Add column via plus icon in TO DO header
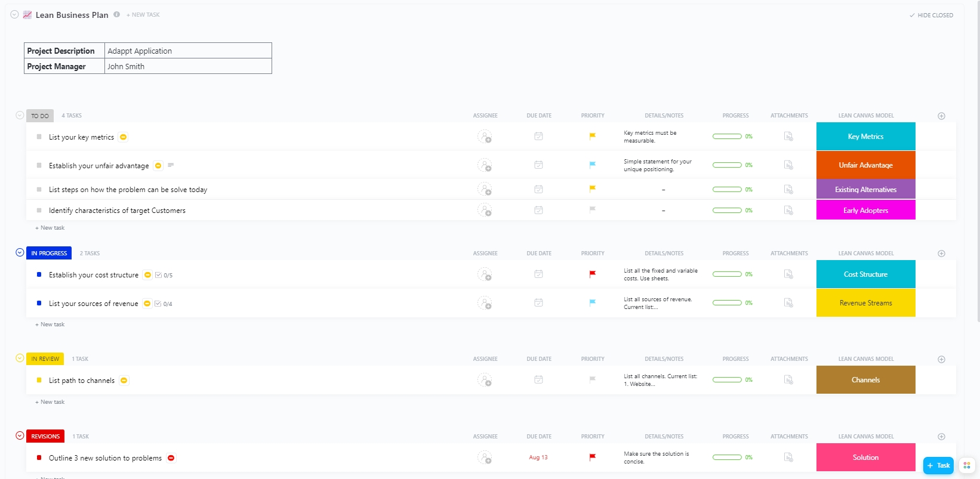980x479 pixels. click(941, 116)
